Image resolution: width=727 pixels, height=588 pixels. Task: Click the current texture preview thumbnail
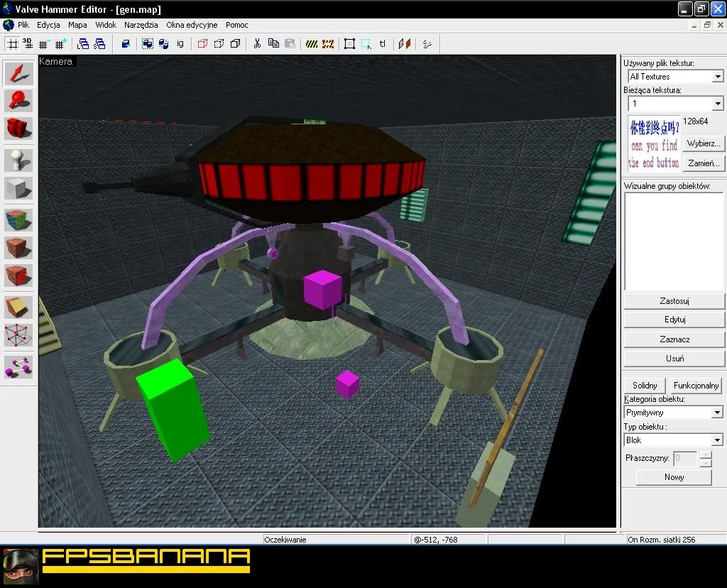[x=654, y=143]
